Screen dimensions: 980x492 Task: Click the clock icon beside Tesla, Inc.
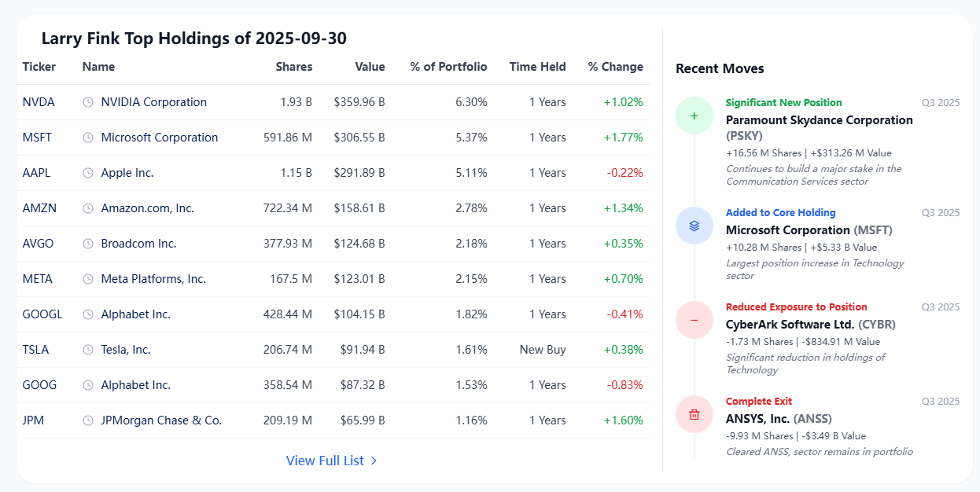click(x=88, y=350)
